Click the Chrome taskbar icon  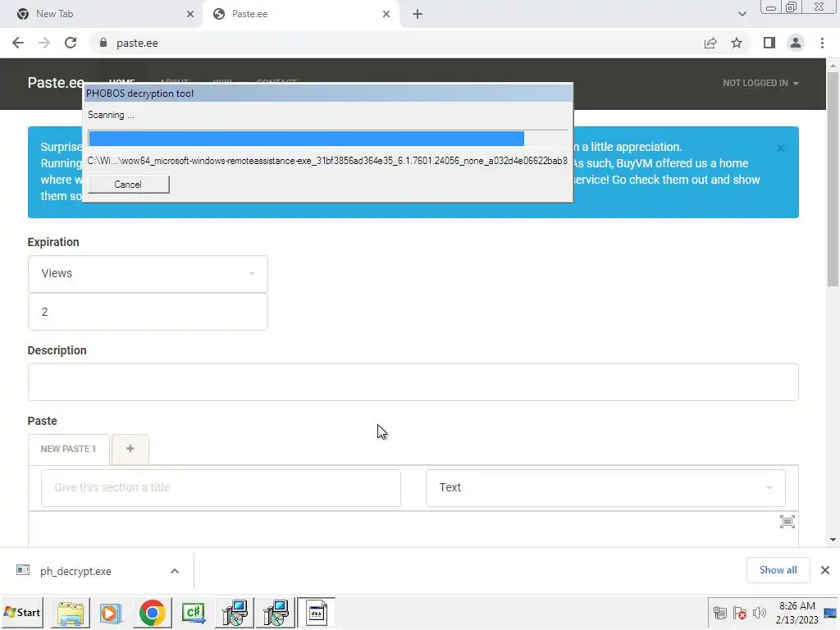point(152,613)
